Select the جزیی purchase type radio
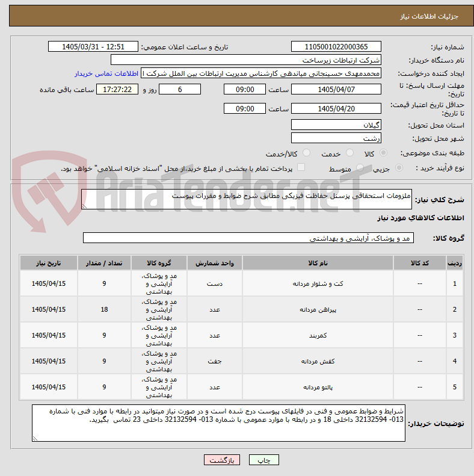The width and height of the screenshot is (474, 476). pos(399,167)
